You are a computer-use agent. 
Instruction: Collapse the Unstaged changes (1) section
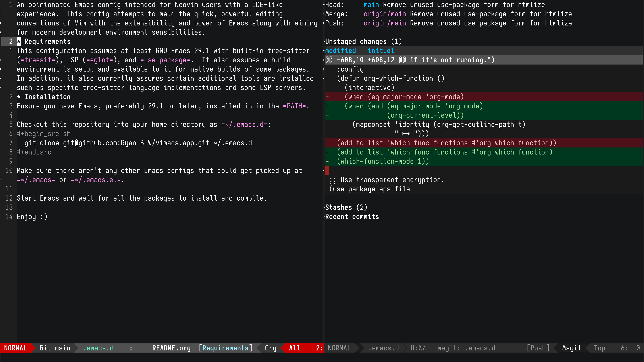coord(363,41)
